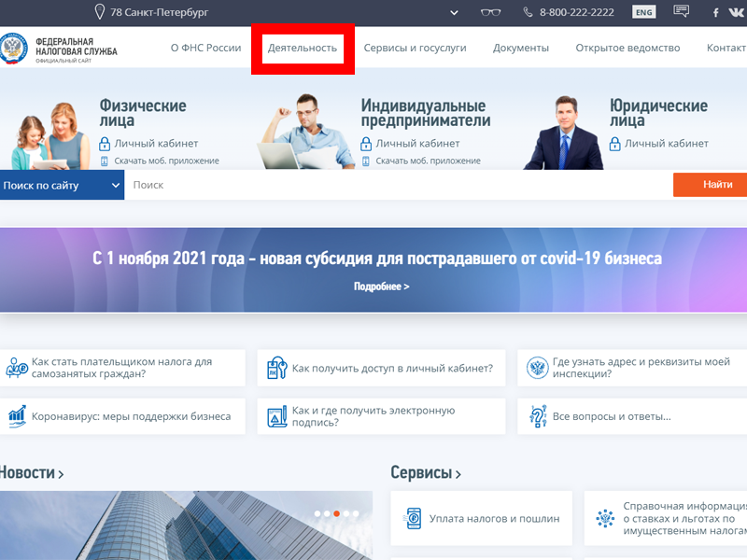Expand the region selector chevron in top bar
This screenshot has height=560, width=747.
click(x=454, y=12)
